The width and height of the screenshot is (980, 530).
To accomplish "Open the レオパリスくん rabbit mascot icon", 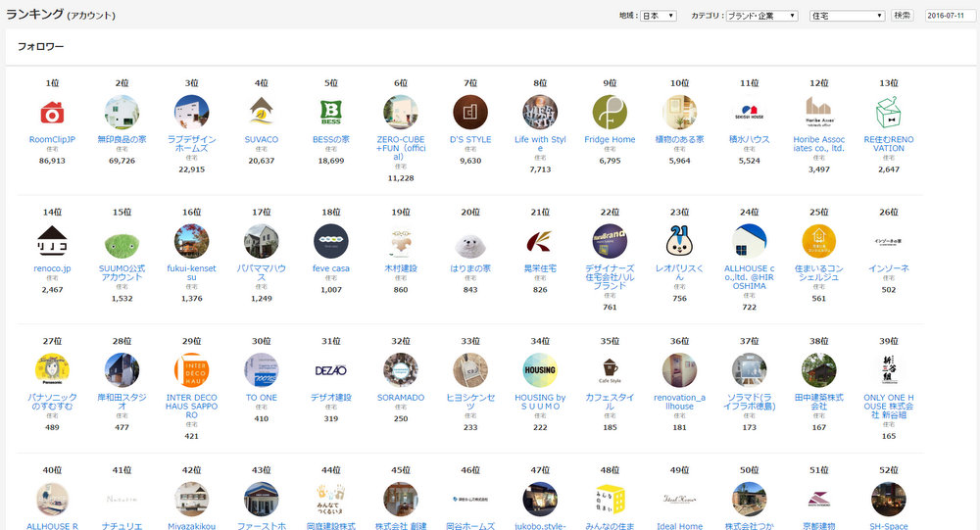I will coord(679,241).
